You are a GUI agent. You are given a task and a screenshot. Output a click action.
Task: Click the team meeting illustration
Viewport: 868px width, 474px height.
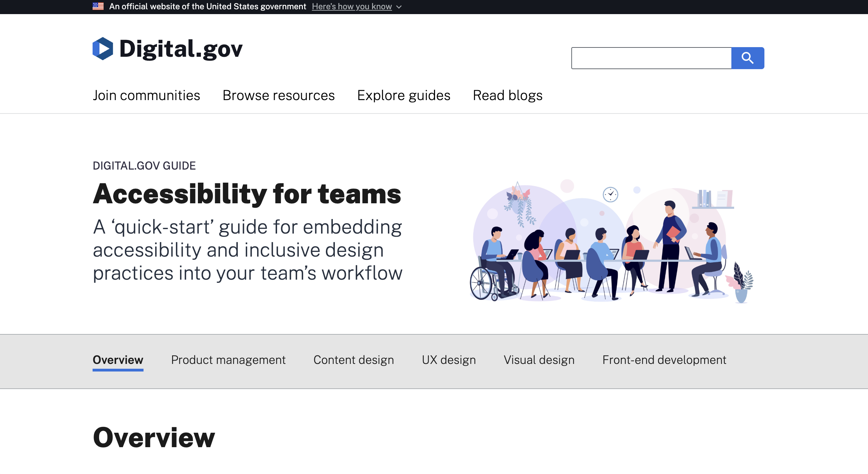[612, 241]
